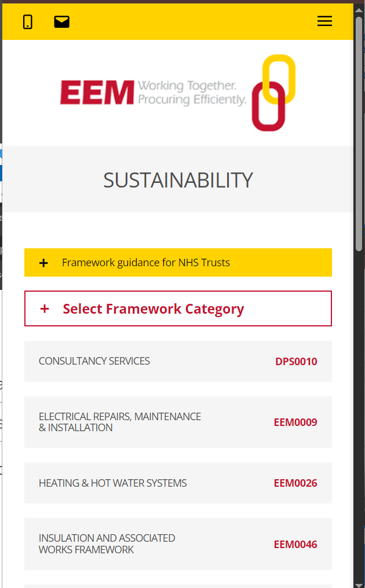The width and height of the screenshot is (365, 588).
Task: Click the EEM0009 framework code
Action: point(295,422)
